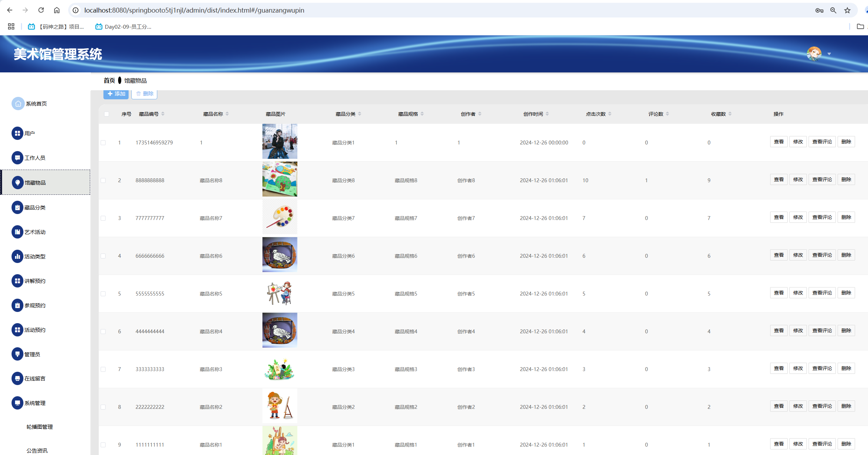Screen dimensions: 868x455
Task: Click the 藏品名称7 palette thumbnail
Action: click(x=280, y=217)
